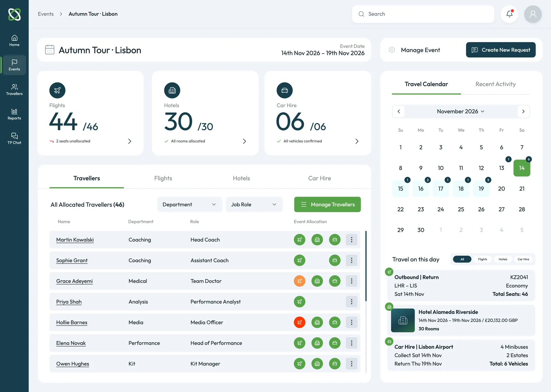The width and height of the screenshot is (551, 392).
Task: Filter travel day by All
Action: pyautogui.click(x=462, y=259)
